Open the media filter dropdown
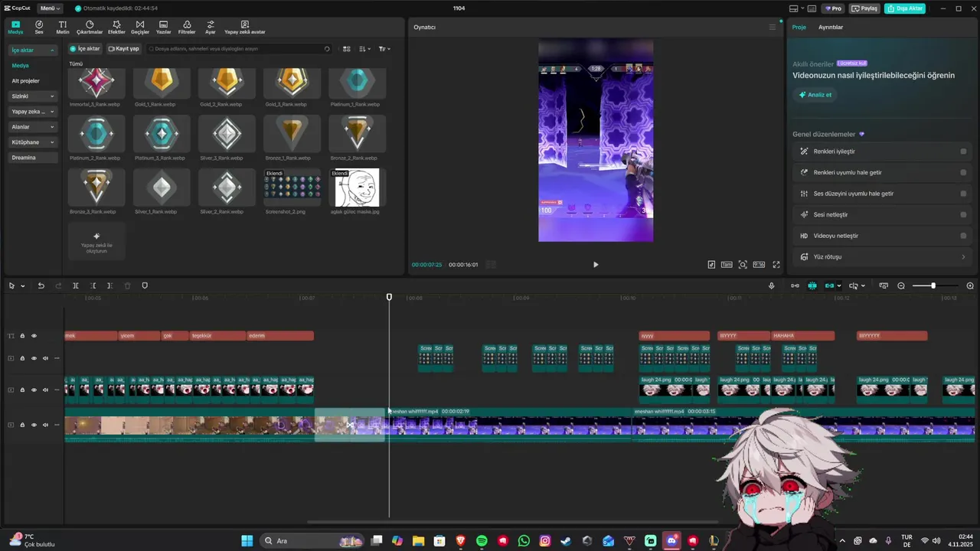Image resolution: width=980 pixels, height=551 pixels. pos(384,49)
